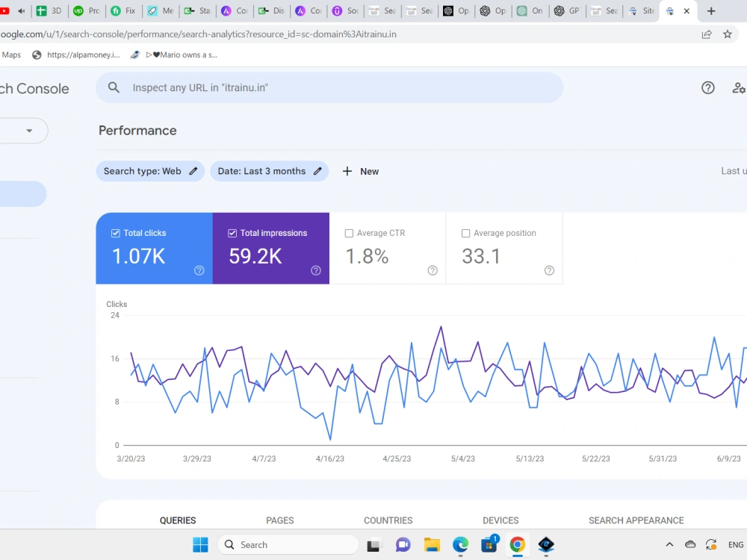Viewport: 747px width, 560px height.
Task: Open the 'Fix' browser tab
Action: pos(123,10)
